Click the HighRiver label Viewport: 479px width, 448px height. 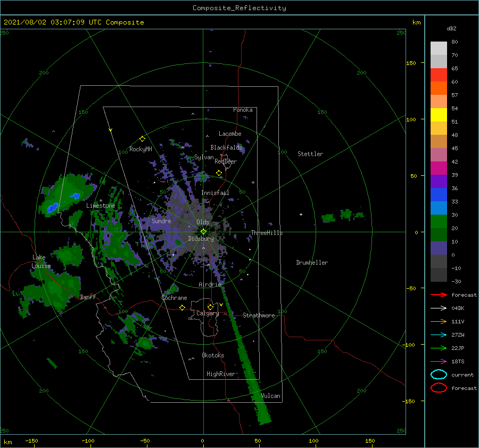(x=221, y=374)
